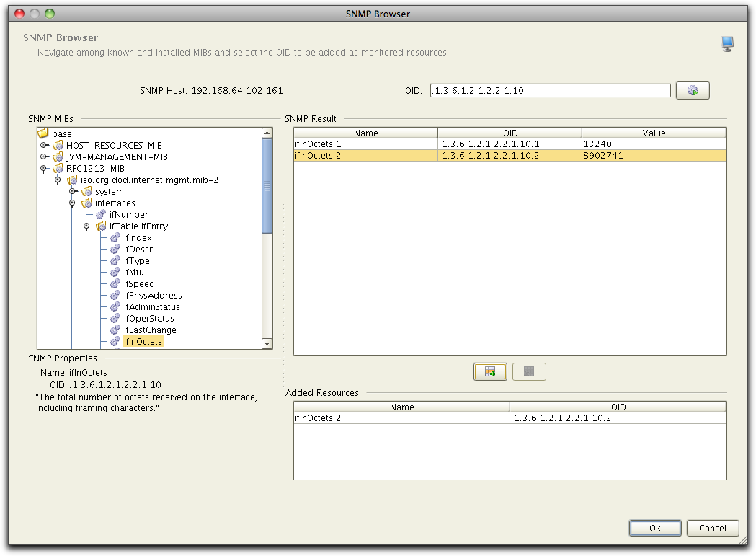This screenshot has width=756, height=556.
Task: Click the computer monitor icon at top right
Action: pyautogui.click(x=728, y=44)
